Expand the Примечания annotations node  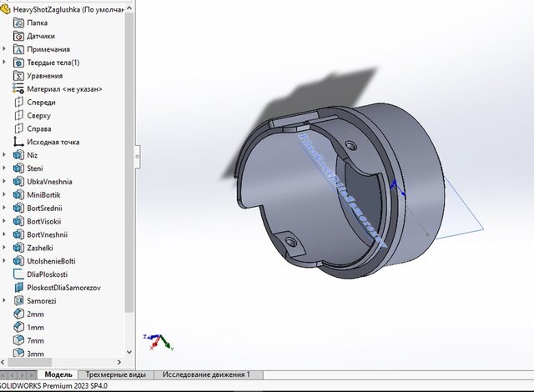pyautogui.click(x=5, y=49)
